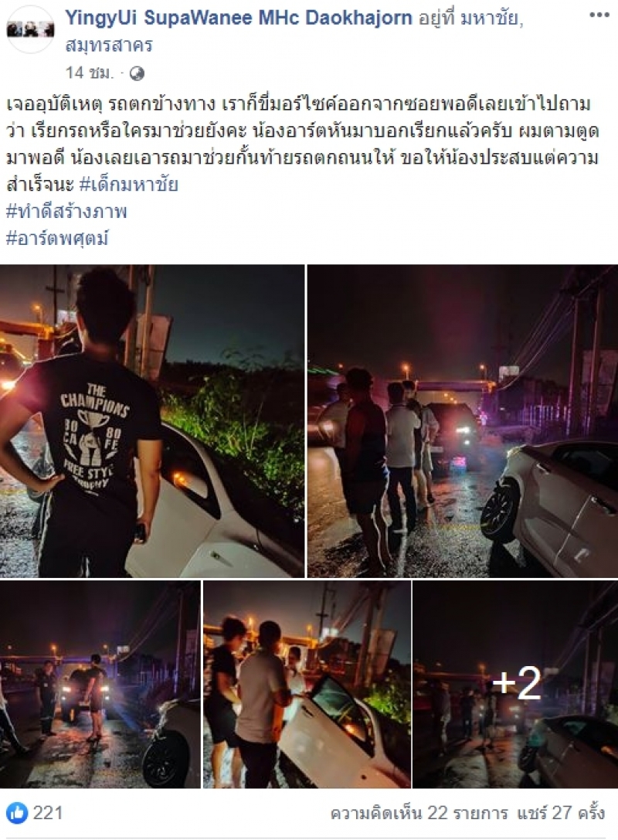Open the +2 more photos thumbnail
Image resolution: width=618 pixels, height=840 pixels.
[515, 684]
